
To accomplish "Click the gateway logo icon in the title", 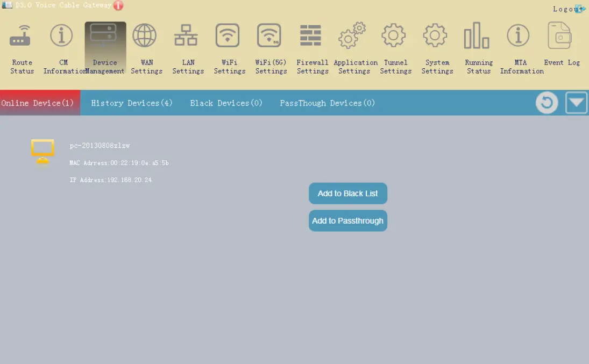I will coord(7,5).
